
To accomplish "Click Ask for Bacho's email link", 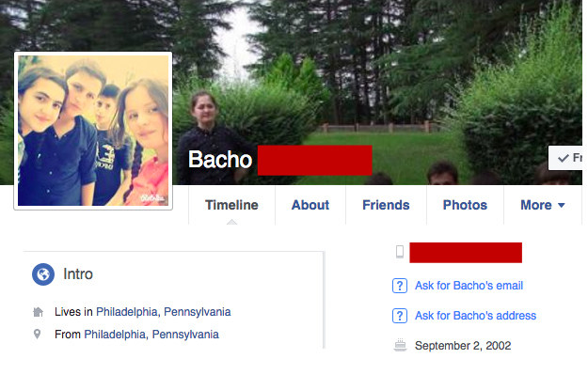I will [469, 286].
